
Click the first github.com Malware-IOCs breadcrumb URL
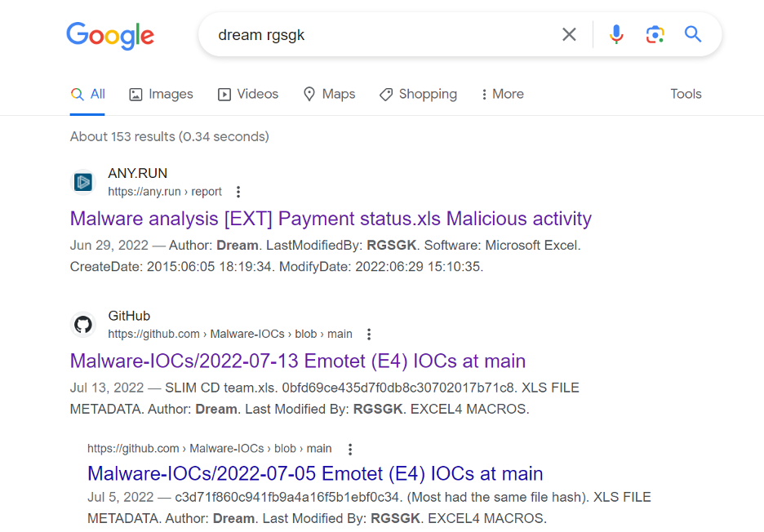(x=230, y=334)
